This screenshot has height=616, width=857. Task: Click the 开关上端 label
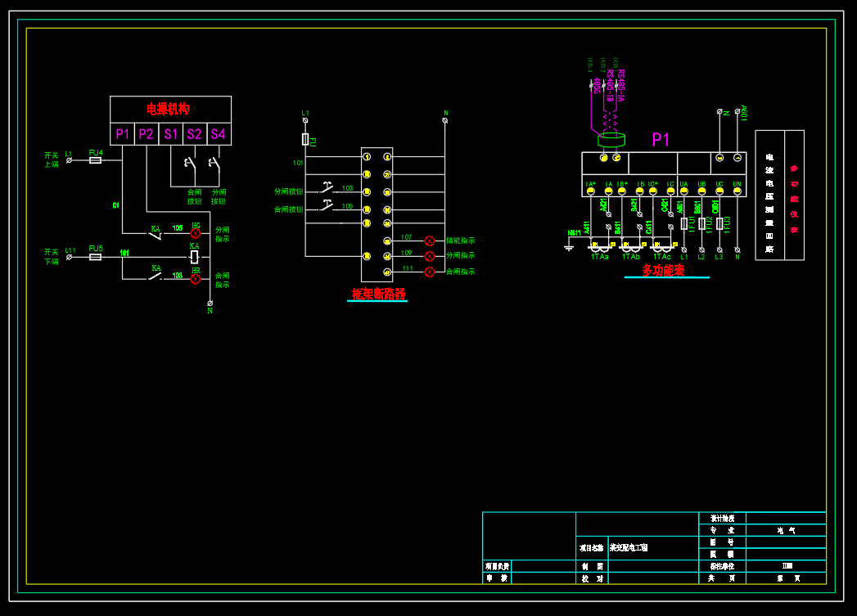(x=52, y=160)
